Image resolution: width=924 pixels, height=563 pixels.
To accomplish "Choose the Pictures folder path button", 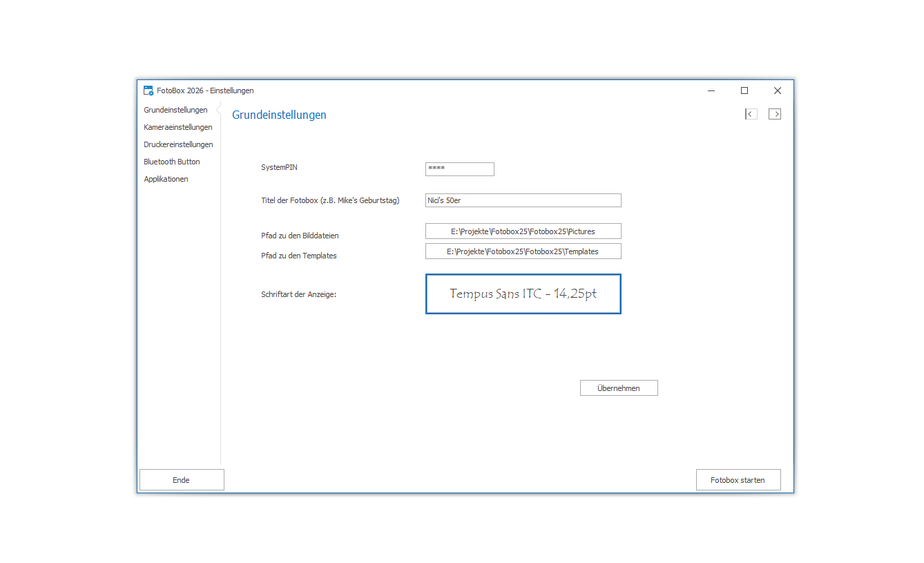I will [x=523, y=231].
